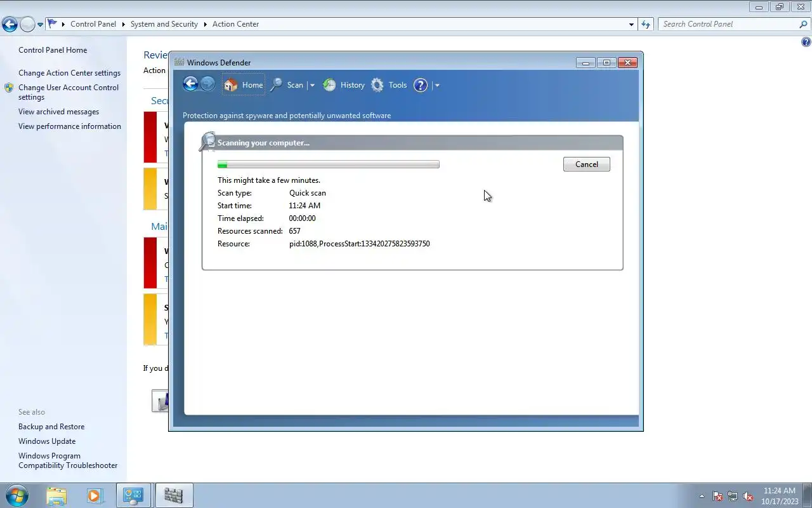Viewport: 812px width, 508px height.
Task: Click the UAC shield icon
Action: coord(9,88)
